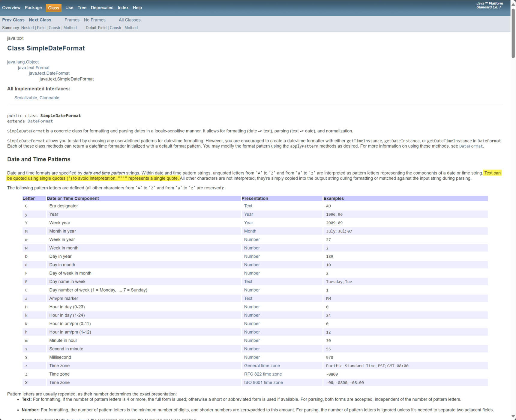Image resolution: width=516 pixels, height=420 pixels.
Task: Open the Cloneable interface link
Action: [x=49, y=98]
